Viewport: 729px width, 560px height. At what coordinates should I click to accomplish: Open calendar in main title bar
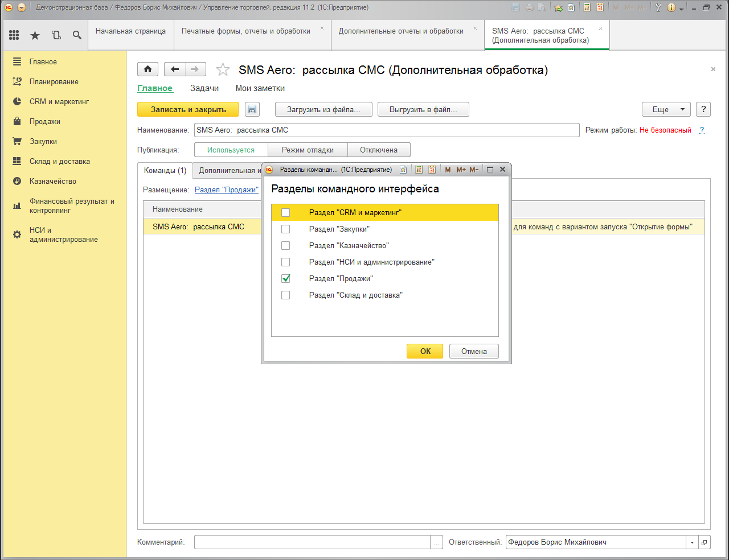pos(600,7)
